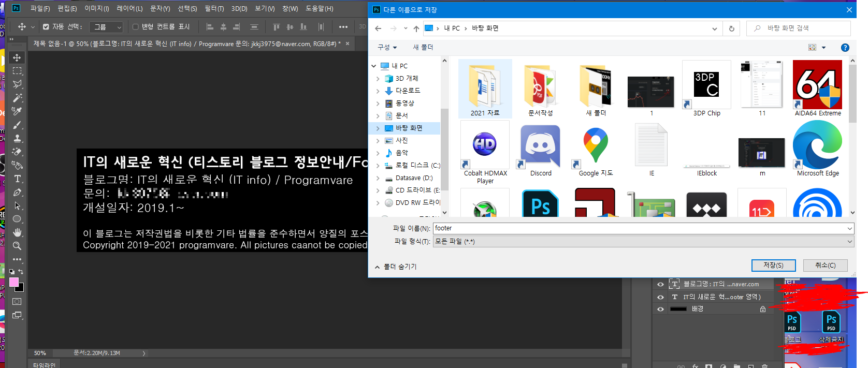Hide the 배경 layer eye icon
The width and height of the screenshot is (868, 368).
click(660, 309)
